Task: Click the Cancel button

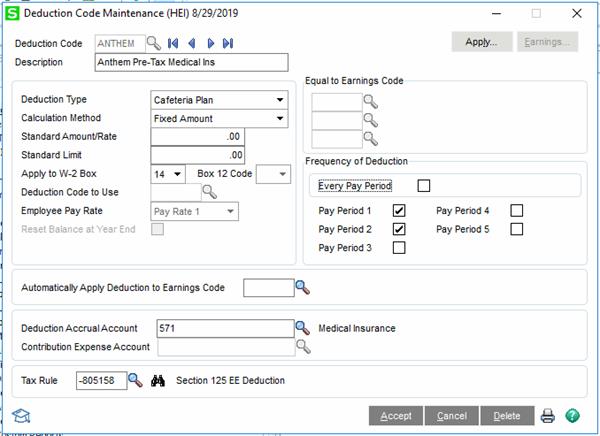Action: tap(452, 416)
